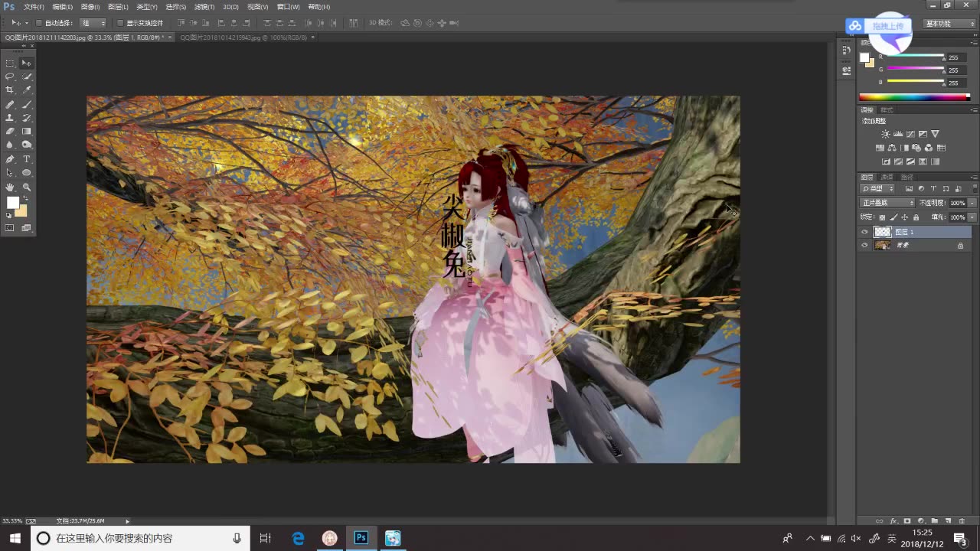Select the Clone Stamp tool

[x=10, y=118]
